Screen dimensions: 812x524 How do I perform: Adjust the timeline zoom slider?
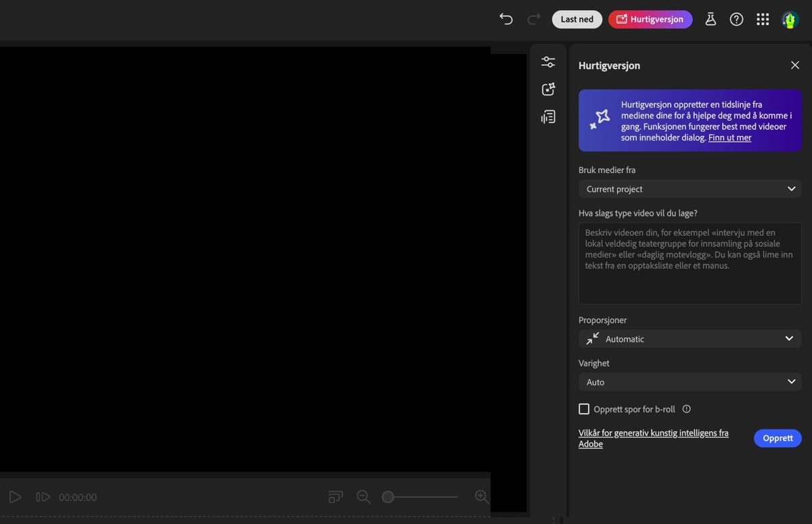388,496
